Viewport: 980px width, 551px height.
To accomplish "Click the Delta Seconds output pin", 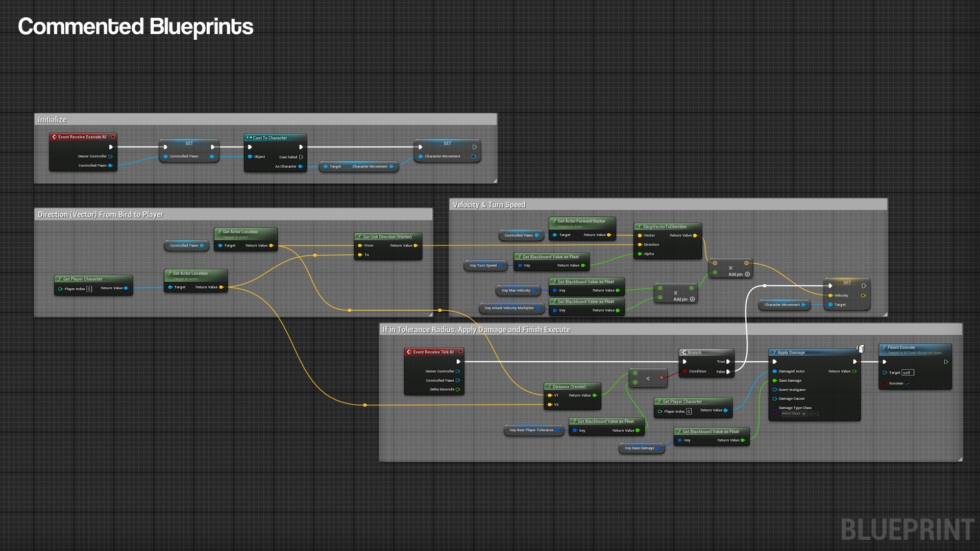I will click(x=457, y=389).
